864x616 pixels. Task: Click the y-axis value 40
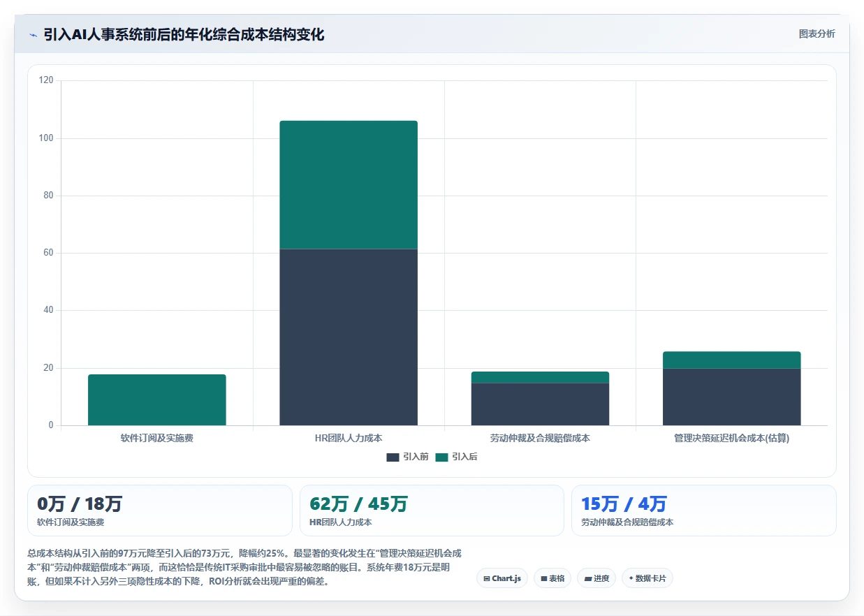48,310
